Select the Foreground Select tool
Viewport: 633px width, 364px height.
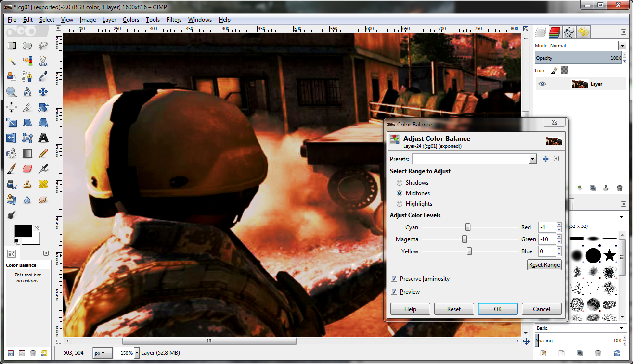[x=12, y=76]
